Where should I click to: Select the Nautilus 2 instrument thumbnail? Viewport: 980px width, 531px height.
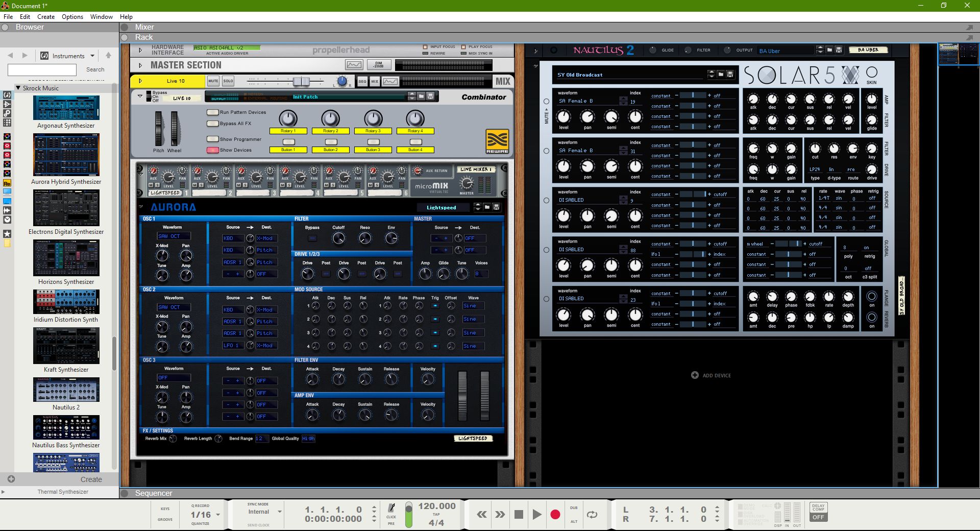(66, 390)
